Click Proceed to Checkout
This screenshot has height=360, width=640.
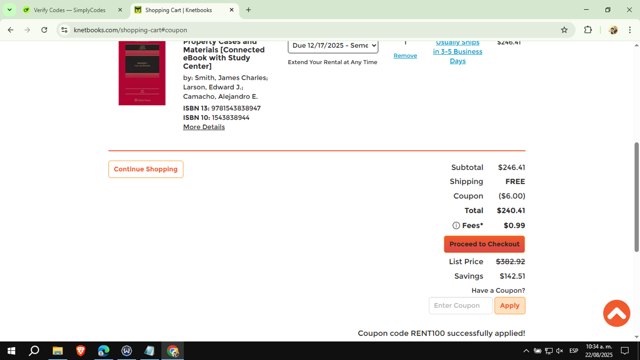pos(484,244)
